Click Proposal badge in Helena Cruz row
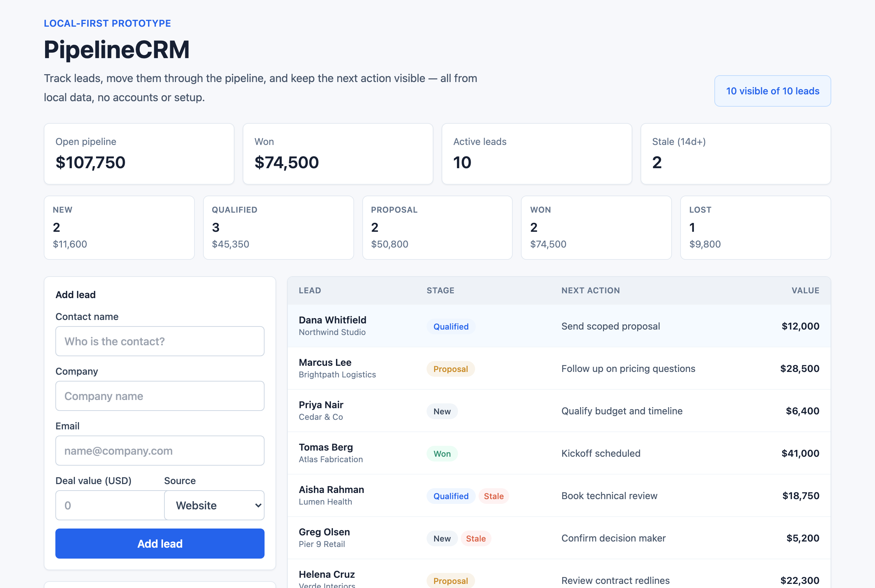The height and width of the screenshot is (588, 875). click(450, 580)
